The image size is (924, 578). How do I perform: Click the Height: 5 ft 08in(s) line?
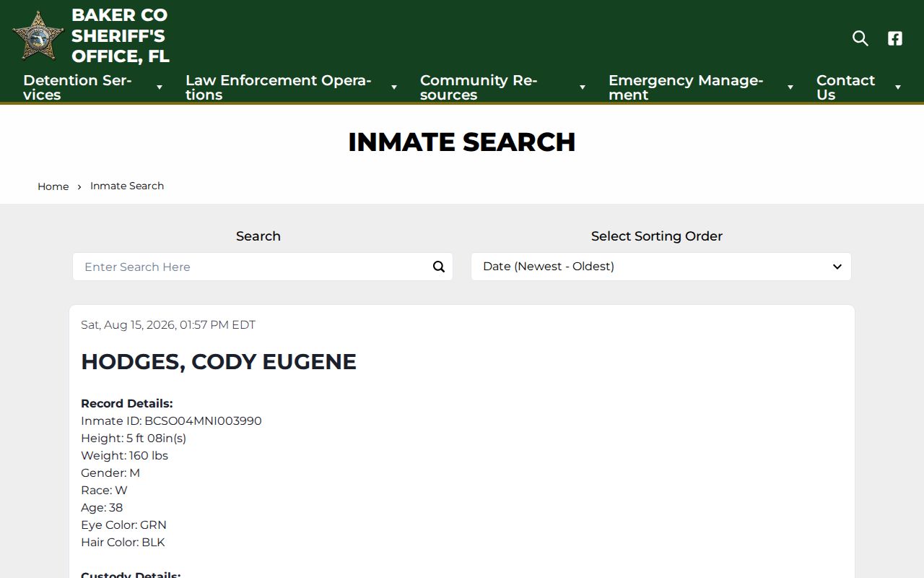[134, 439]
